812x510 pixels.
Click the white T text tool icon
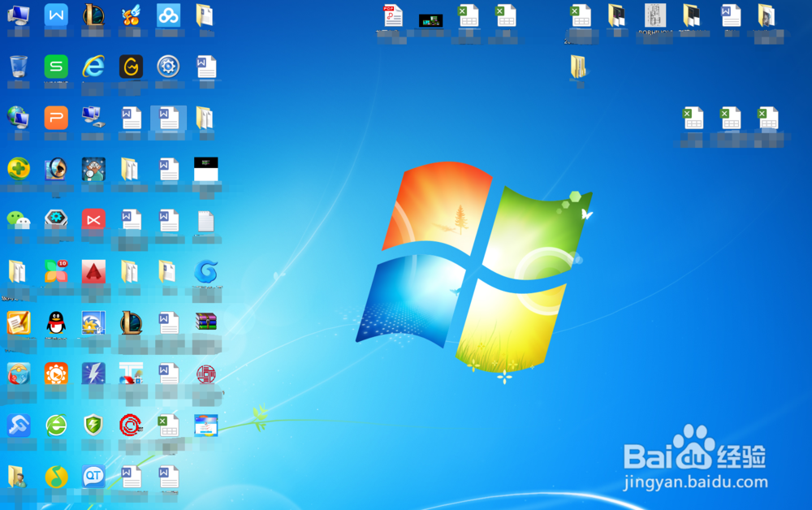(131, 374)
